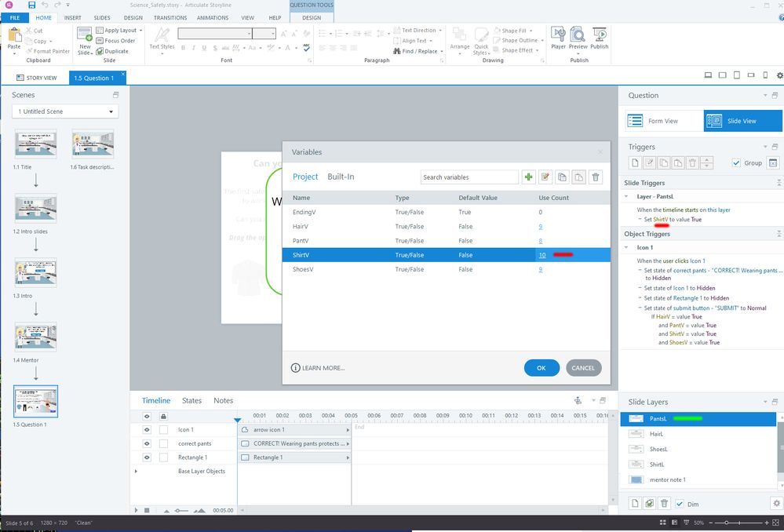The image size is (784, 532).
Task: Open the Animations ribbon tab
Action: click(213, 17)
